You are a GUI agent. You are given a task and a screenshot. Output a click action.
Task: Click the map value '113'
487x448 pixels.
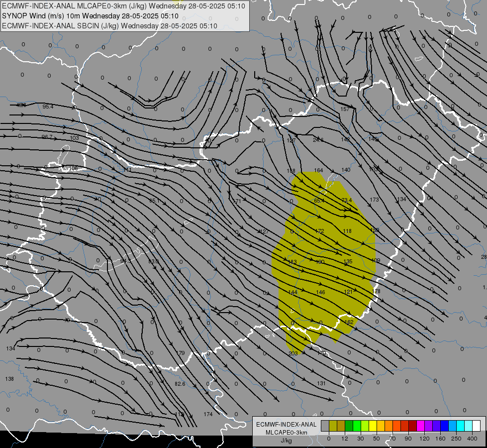[180, 415]
